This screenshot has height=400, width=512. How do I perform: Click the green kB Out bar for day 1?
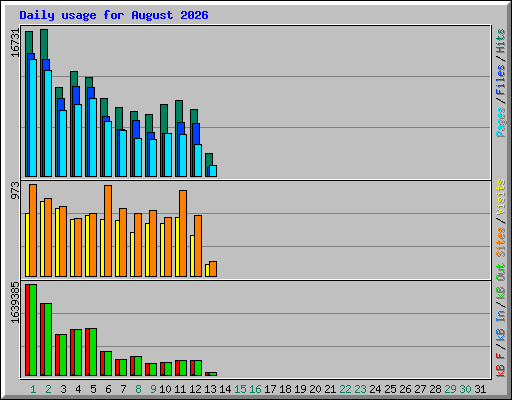pyautogui.click(x=33, y=330)
